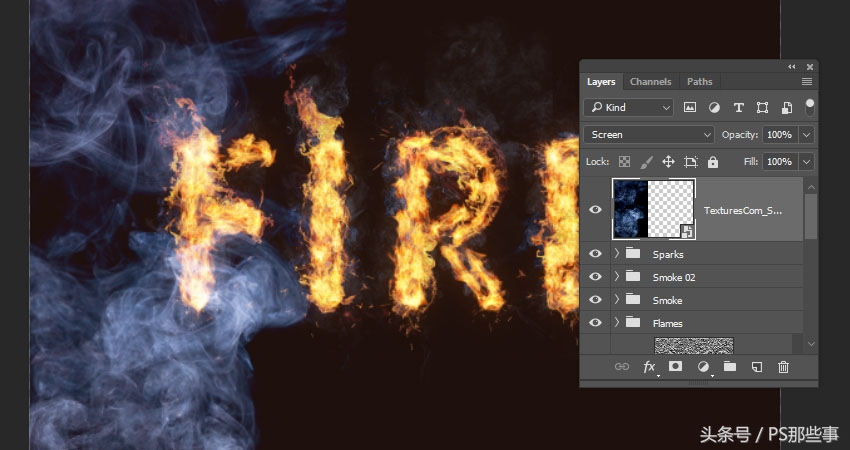Select the Sparks group name

[x=668, y=254]
